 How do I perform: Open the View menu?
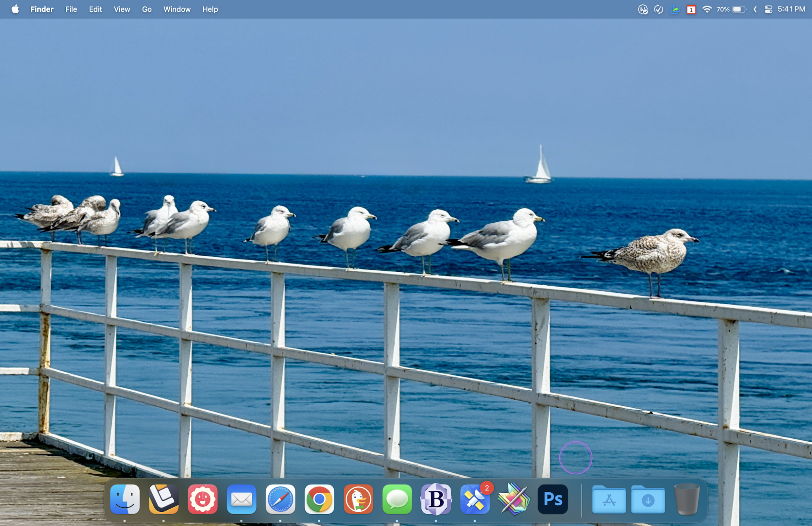click(122, 9)
